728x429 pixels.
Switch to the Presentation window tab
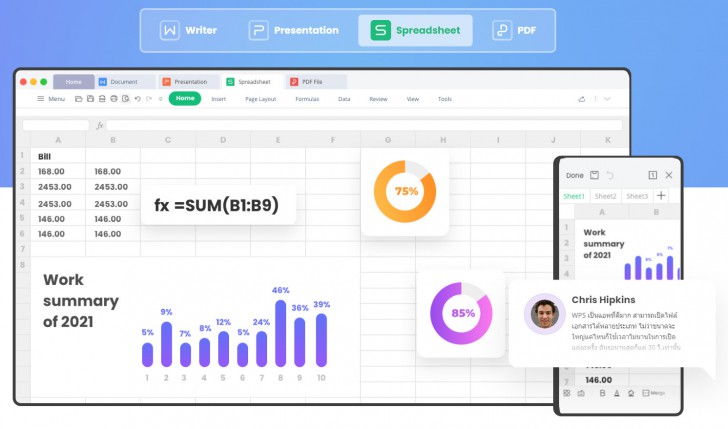click(189, 82)
